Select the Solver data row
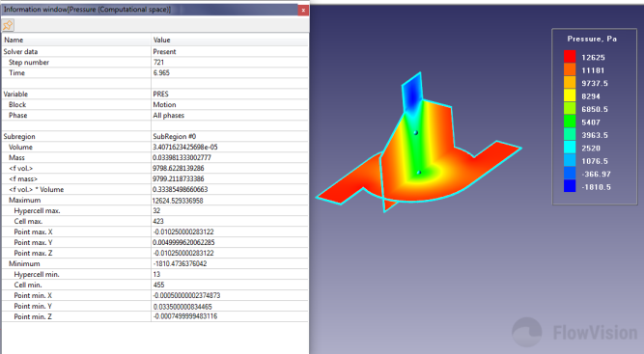The image size is (644, 354). 154,52
